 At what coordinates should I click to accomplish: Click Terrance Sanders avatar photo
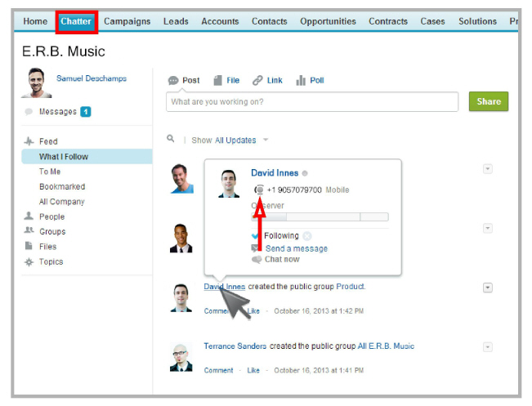(181, 358)
